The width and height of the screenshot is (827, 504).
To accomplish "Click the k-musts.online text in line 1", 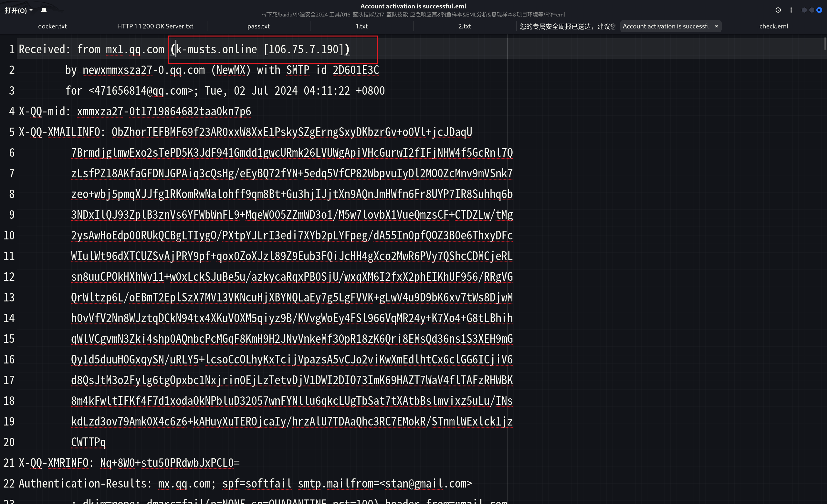I will point(216,50).
